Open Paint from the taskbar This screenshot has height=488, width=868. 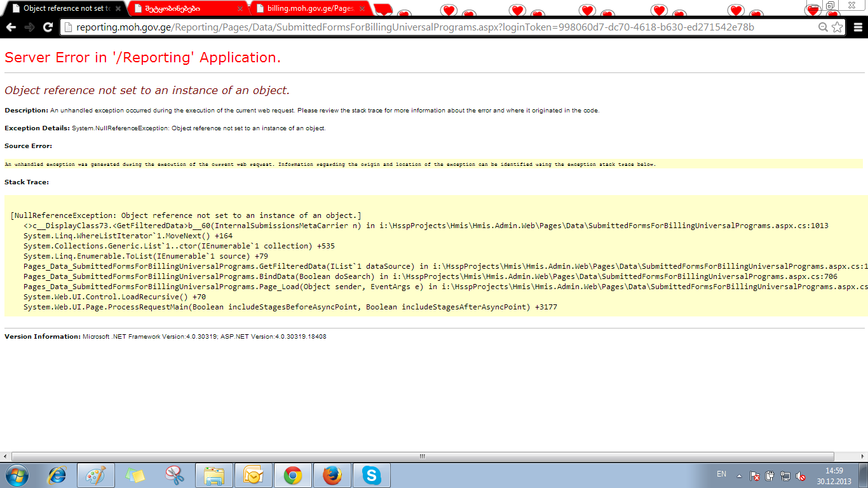pyautogui.click(x=96, y=475)
